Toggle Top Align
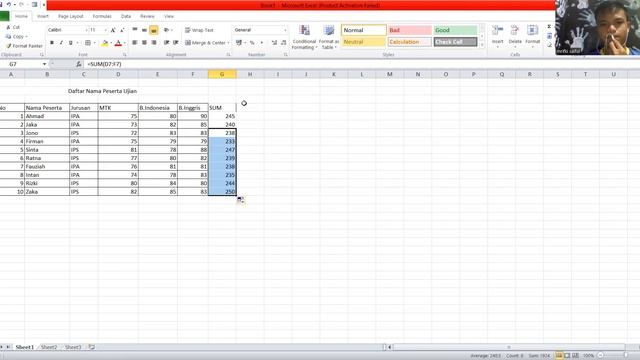Image resolution: width=640 pixels, height=360 pixels. (x=135, y=30)
